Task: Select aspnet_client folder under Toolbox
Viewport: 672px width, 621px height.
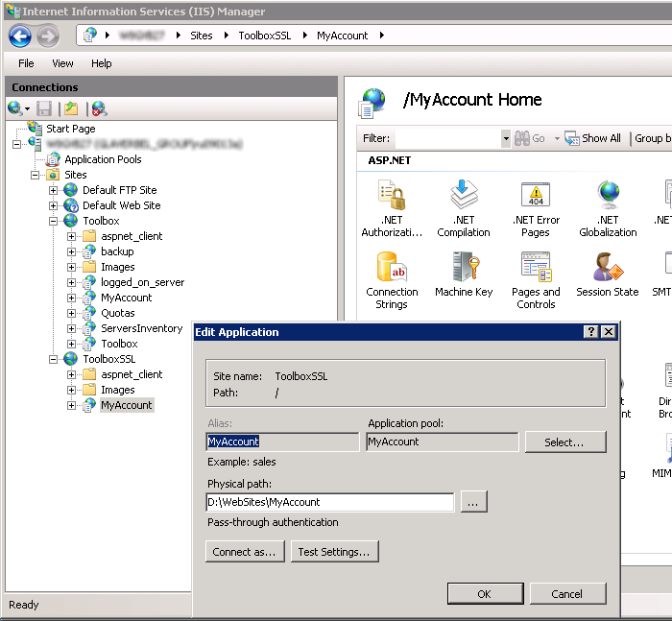Action: [132, 236]
